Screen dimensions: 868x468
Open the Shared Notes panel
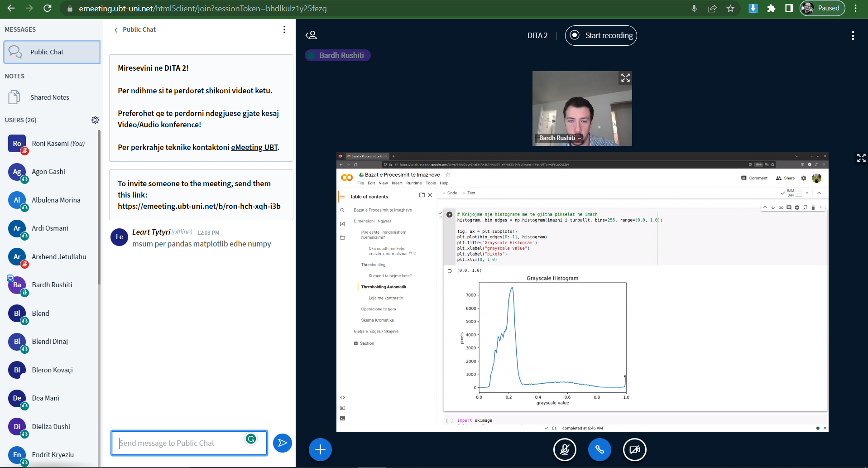tap(49, 97)
